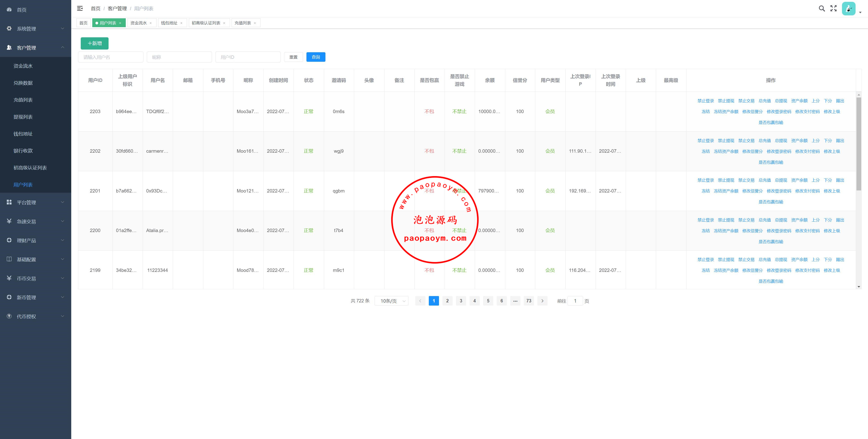Image resolution: width=868 pixels, height=439 pixels.
Task: Open the header search magnifier icon
Action: pyautogui.click(x=821, y=8)
